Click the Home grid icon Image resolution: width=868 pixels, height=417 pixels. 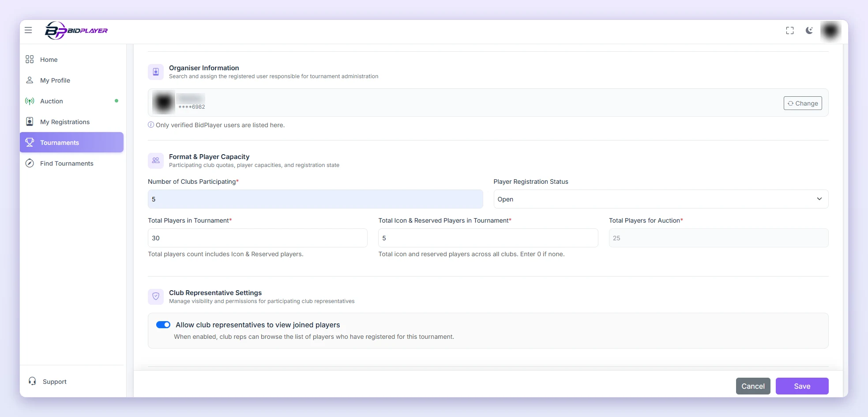tap(30, 59)
